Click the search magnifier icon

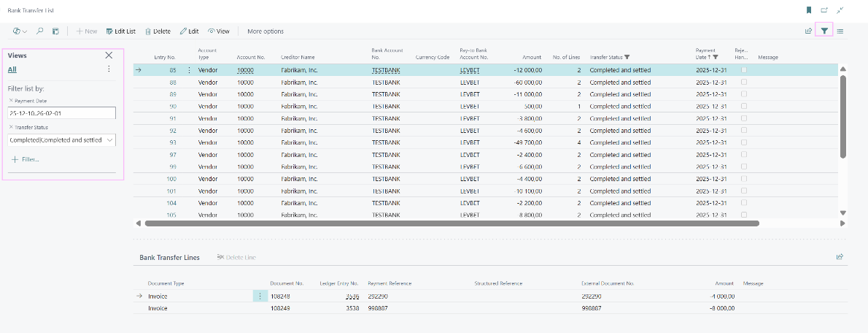click(x=40, y=31)
